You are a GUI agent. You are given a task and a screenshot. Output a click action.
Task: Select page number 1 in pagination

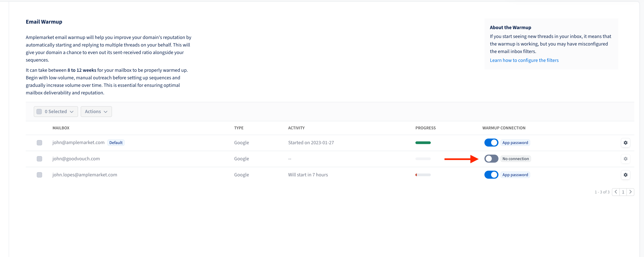pos(623,192)
